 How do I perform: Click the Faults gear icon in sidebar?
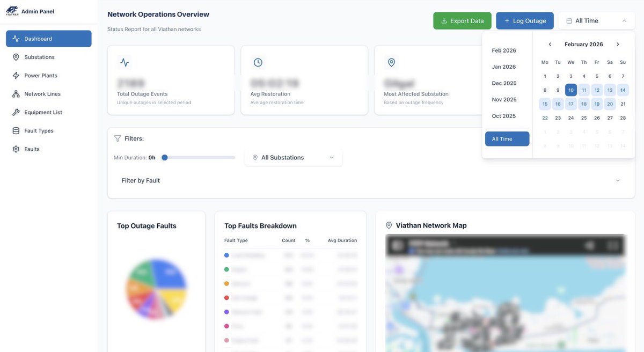[16, 149]
